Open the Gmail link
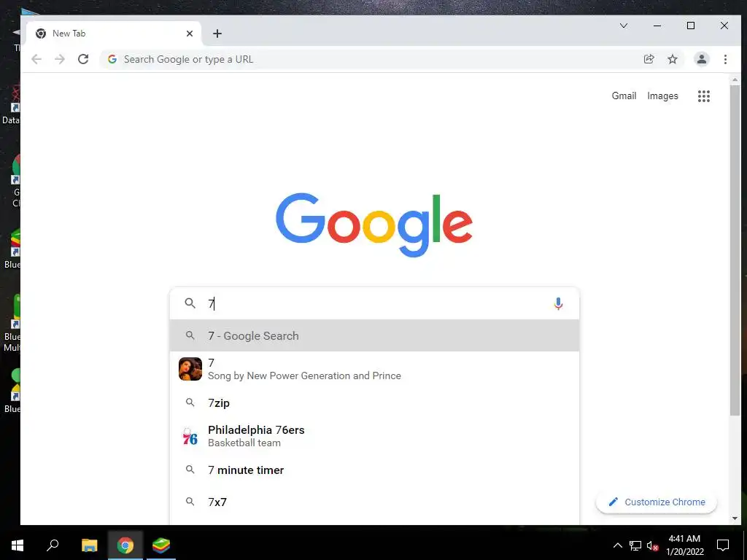Image resolution: width=747 pixels, height=560 pixels. (x=624, y=96)
